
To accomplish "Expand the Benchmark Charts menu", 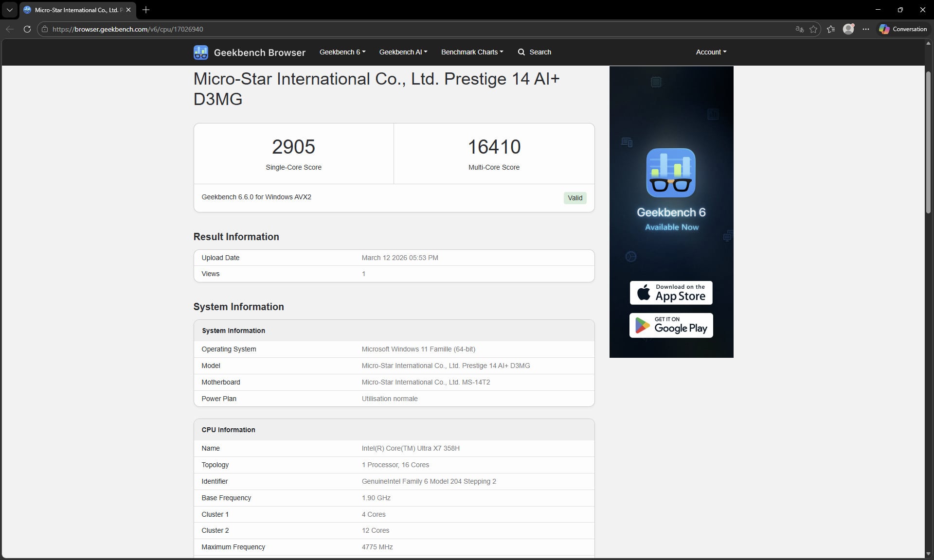I will click(472, 52).
